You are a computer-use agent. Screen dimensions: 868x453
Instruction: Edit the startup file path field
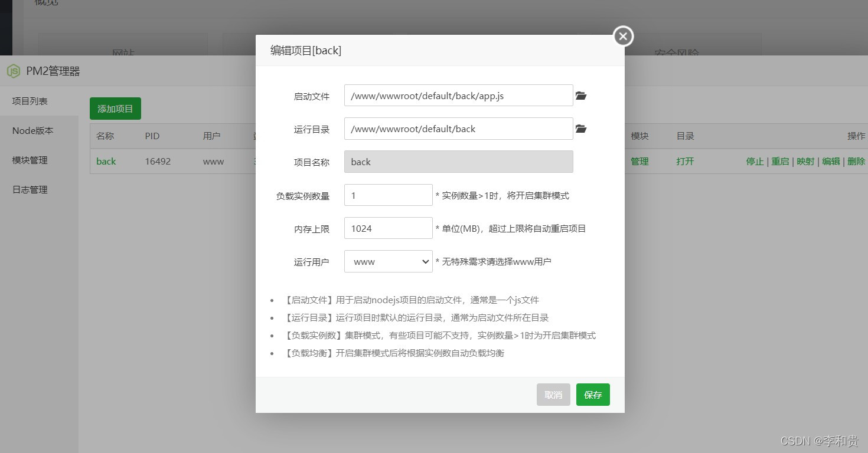pos(458,96)
